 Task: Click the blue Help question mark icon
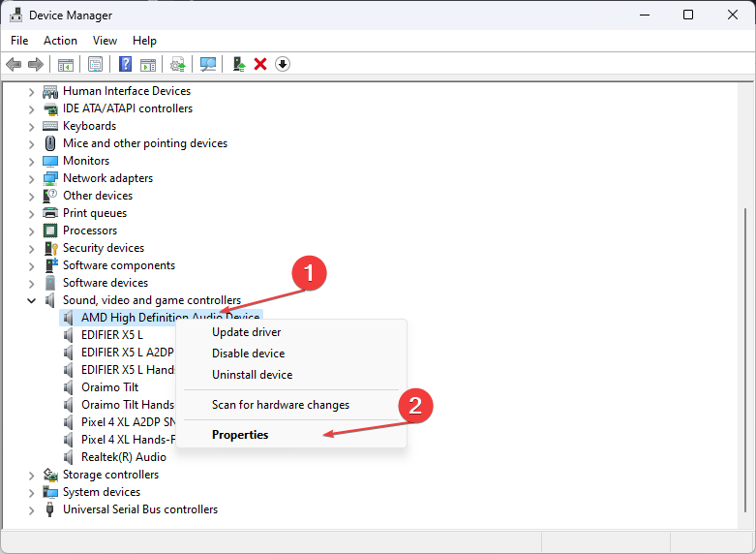coord(126,64)
